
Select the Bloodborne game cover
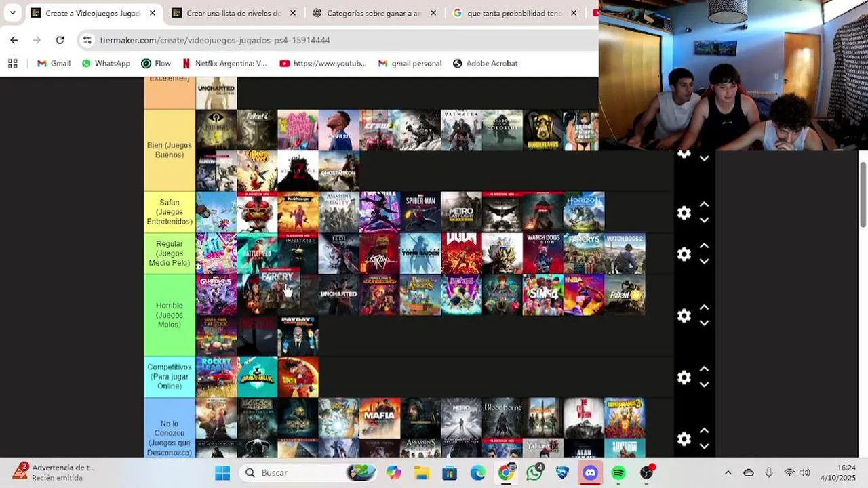502,418
